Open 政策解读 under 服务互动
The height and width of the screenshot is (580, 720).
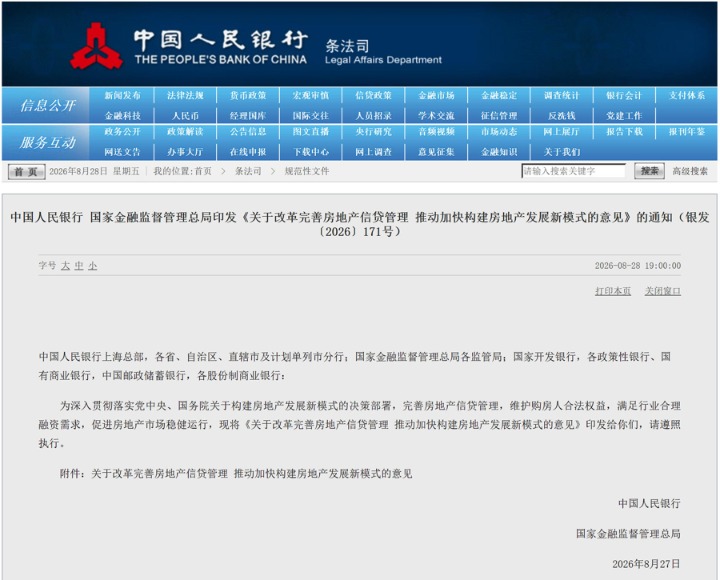tap(185, 132)
